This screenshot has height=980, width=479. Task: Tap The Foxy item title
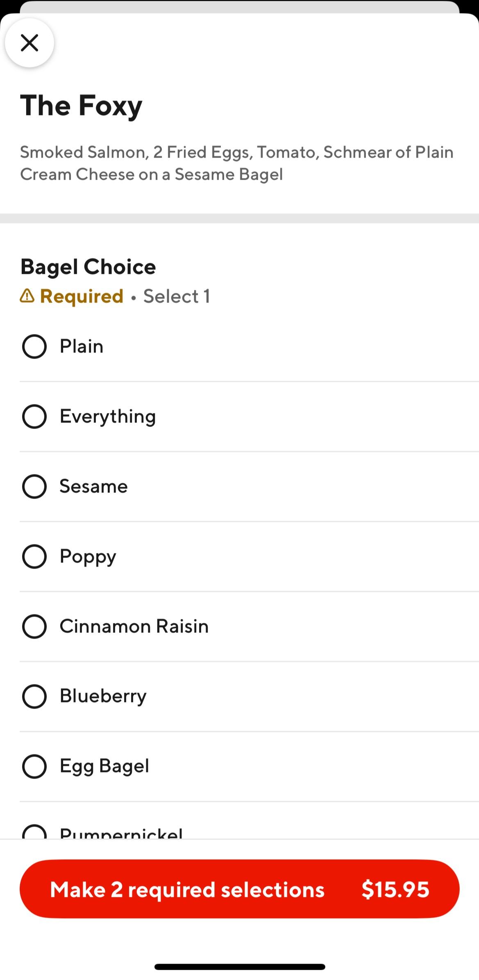tap(81, 106)
